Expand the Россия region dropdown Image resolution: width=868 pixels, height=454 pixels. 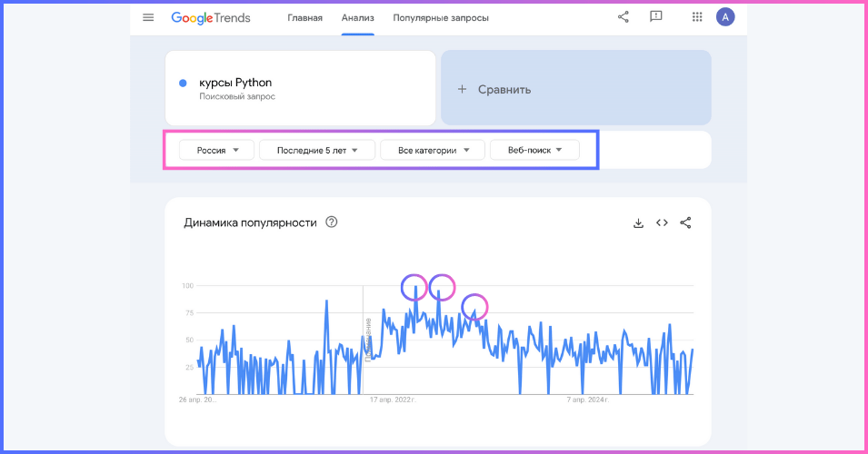pyautogui.click(x=217, y=150)
